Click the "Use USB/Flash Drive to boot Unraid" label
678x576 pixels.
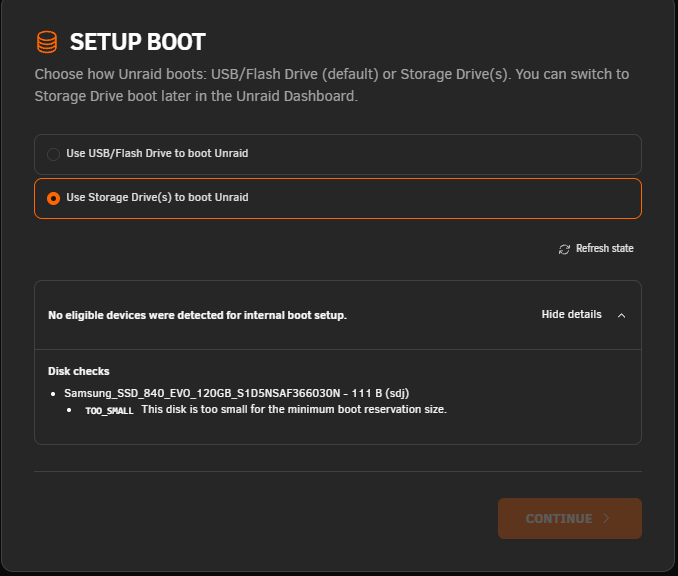157,154
